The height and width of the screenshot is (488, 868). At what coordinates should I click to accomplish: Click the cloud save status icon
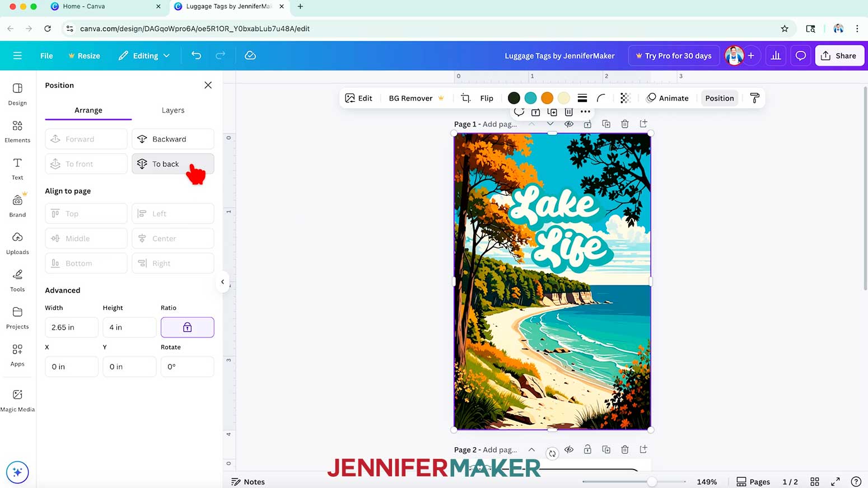click(250, 55)
